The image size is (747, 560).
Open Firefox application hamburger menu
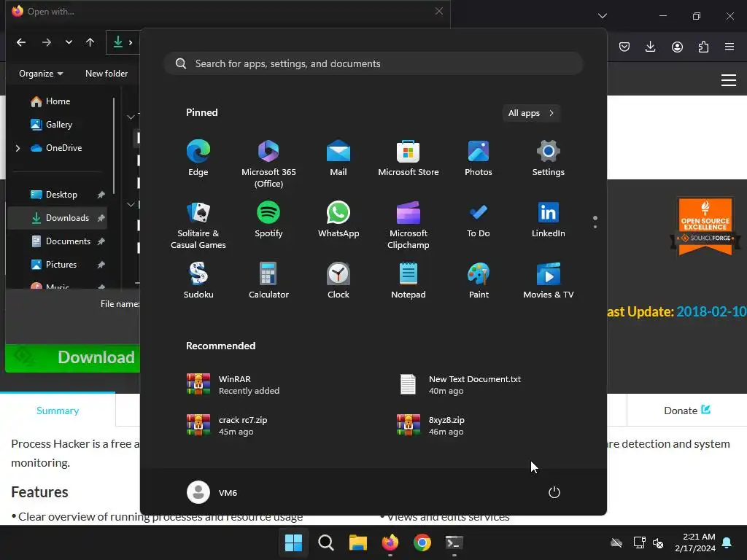tap(729, 46)
